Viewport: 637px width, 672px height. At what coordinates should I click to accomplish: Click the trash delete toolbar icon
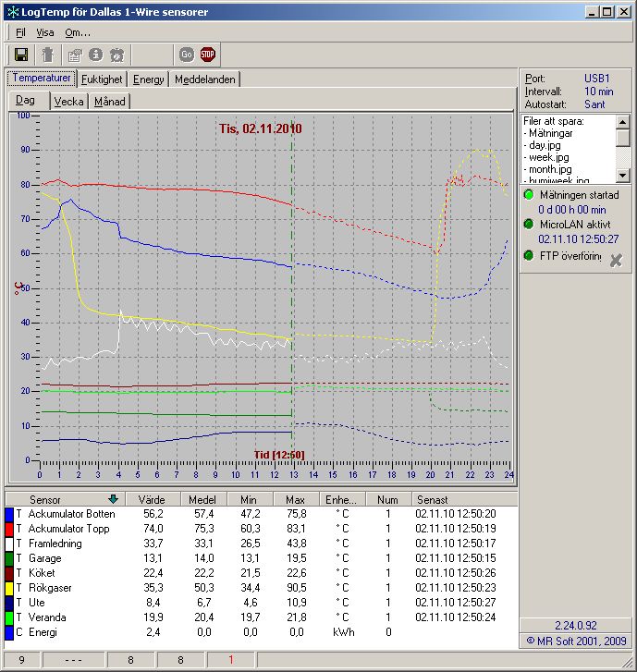pos(47,55)
